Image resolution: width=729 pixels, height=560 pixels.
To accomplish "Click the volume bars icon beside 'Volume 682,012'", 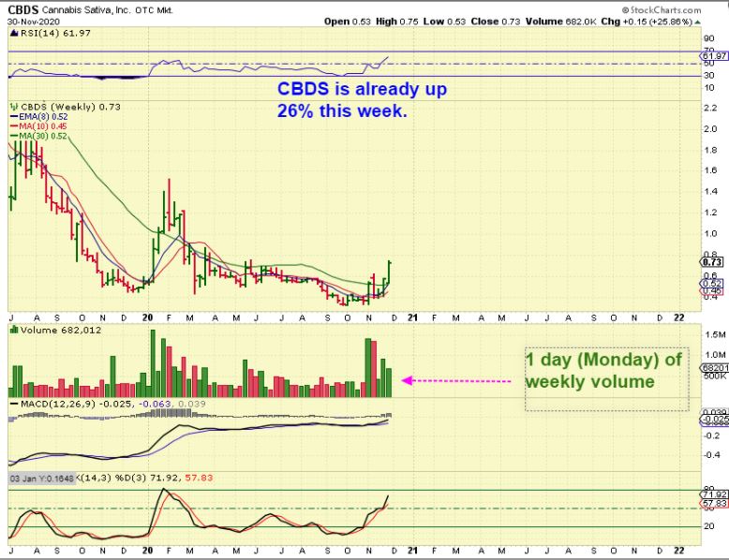I will click(14, 330).
